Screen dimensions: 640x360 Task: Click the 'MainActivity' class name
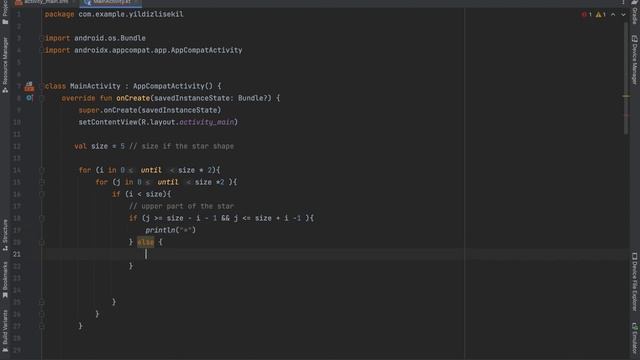click(95, 86)
